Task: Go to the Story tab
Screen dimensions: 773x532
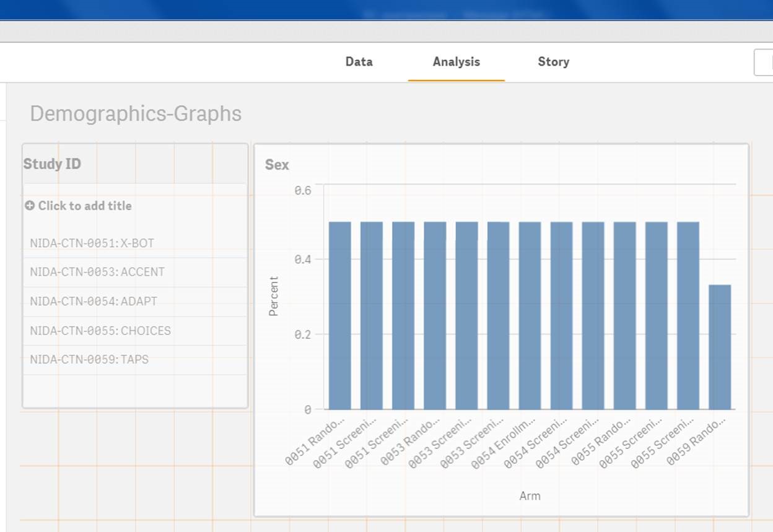Action: pyautogui.click(x=553, y=61)
